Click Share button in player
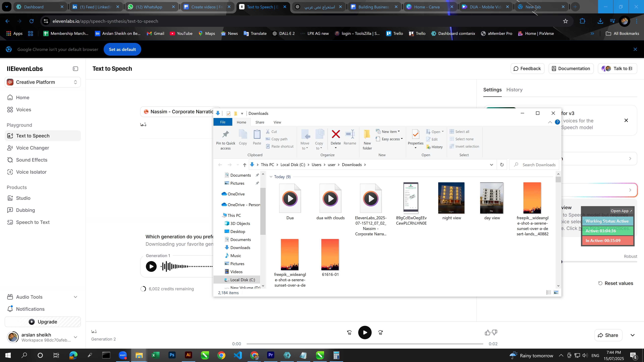644x362 pixels. tap(608, 335)
